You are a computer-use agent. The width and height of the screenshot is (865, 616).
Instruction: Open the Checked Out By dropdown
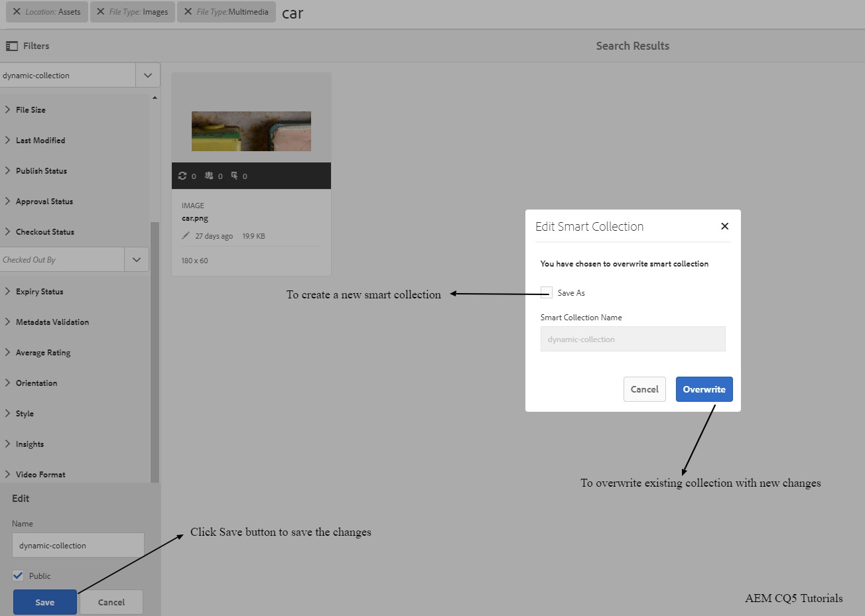(136, 260)
